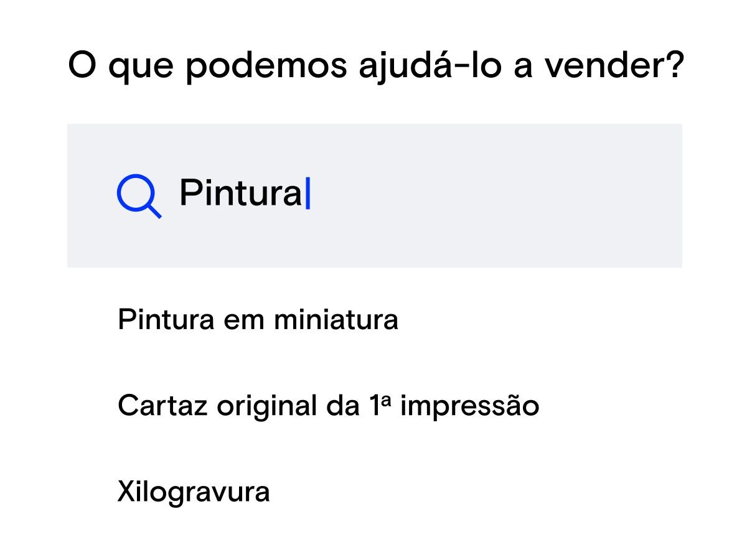
Task: Pick the 'Xilogravura' suggestion
Action: coord(194,492)
